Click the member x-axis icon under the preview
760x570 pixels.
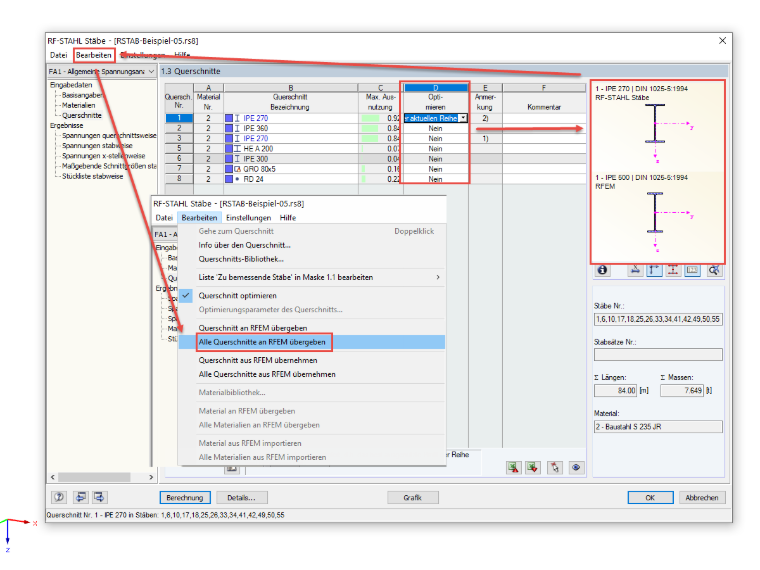tap(634, 270)
